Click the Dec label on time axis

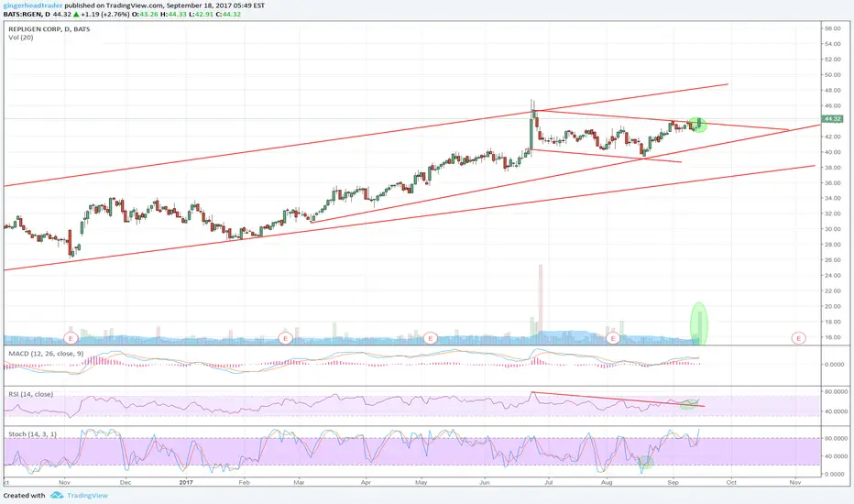coord(126,482)
